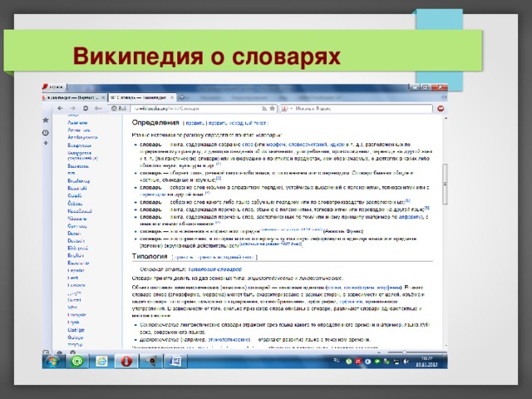Open Windows Start button

[53, 362]
